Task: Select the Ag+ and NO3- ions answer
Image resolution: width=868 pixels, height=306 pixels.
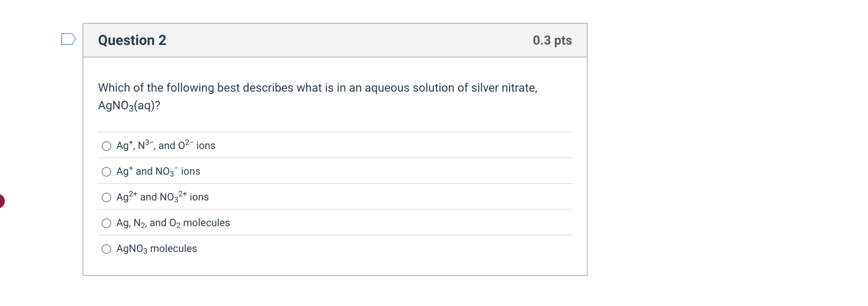Action: pyautogui.click(x=106, y=171)
